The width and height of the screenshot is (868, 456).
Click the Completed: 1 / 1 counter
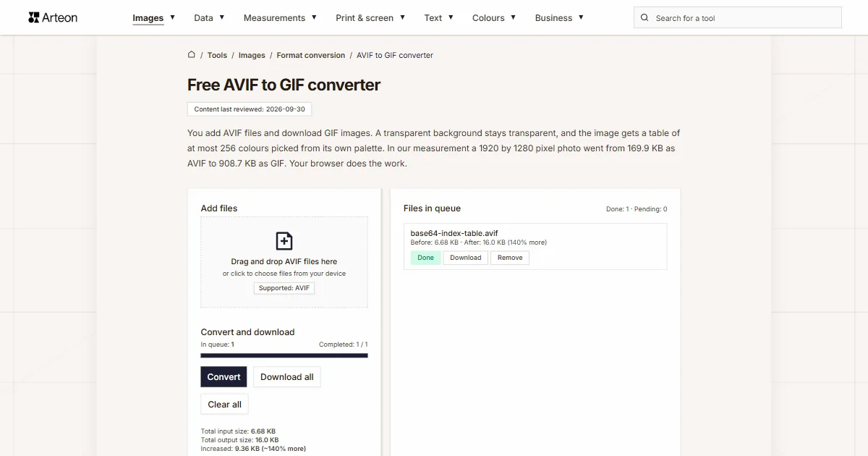click(x=344, y=345)
